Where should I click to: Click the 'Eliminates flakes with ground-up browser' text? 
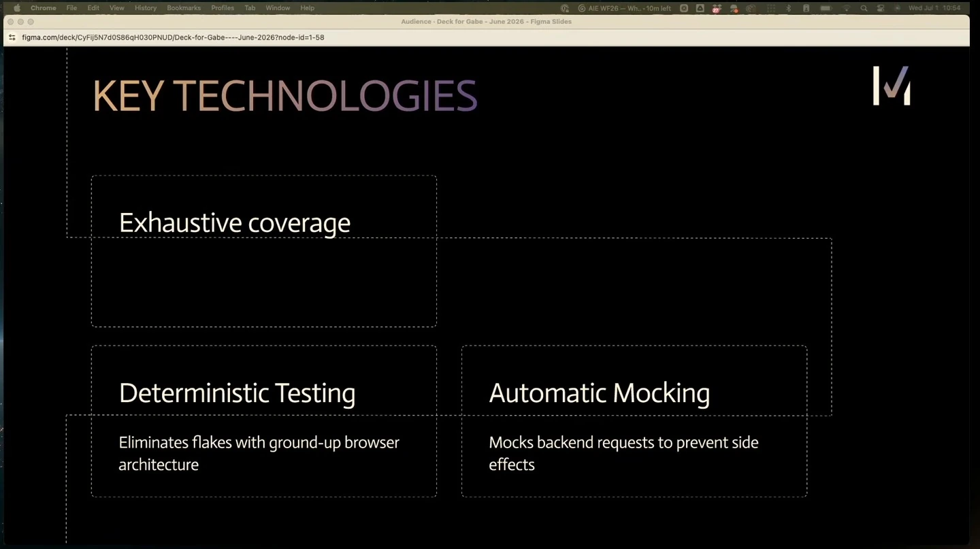tap(259, 442)
